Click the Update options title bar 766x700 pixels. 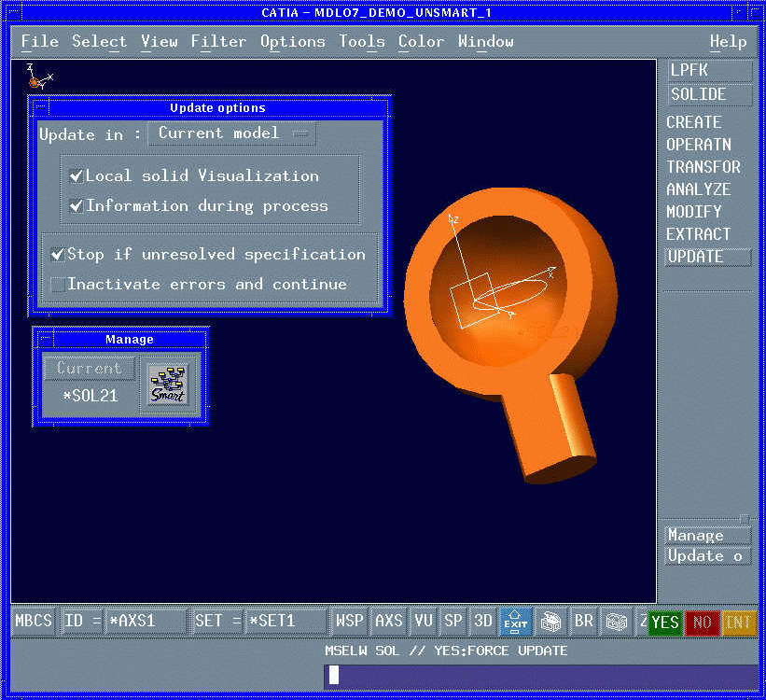[x=218, y=107]
